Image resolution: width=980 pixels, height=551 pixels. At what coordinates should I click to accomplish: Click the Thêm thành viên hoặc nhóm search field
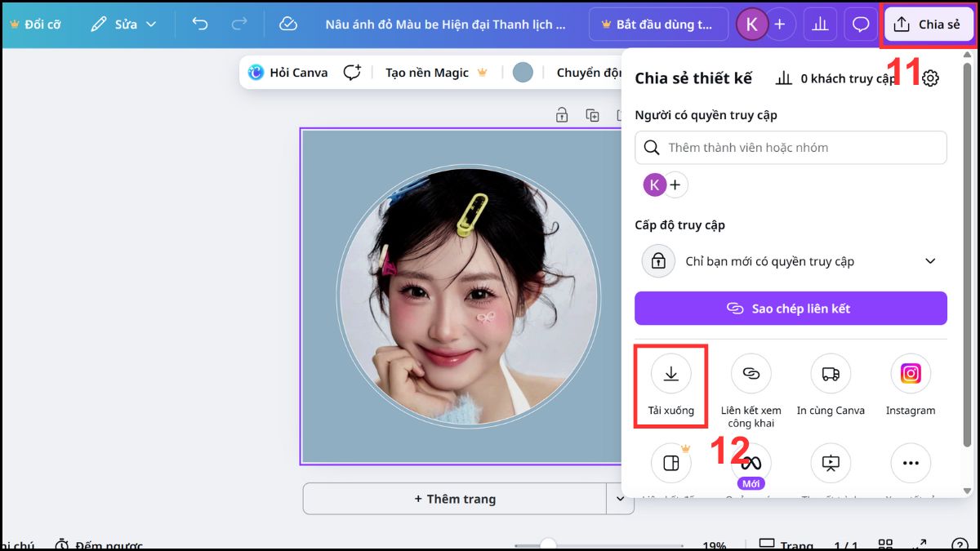pos(791,148)
